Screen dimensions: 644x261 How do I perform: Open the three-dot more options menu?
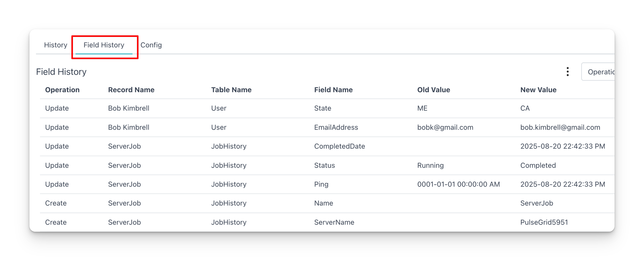pos(567,72)
